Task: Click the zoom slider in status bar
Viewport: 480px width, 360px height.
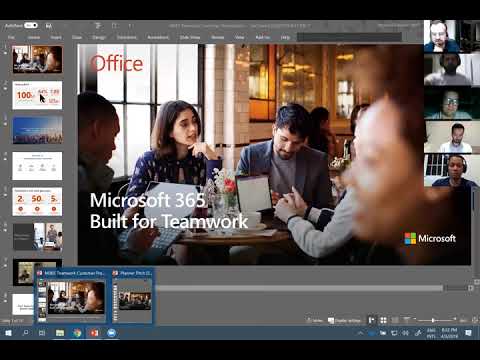Action: (x=435, y=320)
